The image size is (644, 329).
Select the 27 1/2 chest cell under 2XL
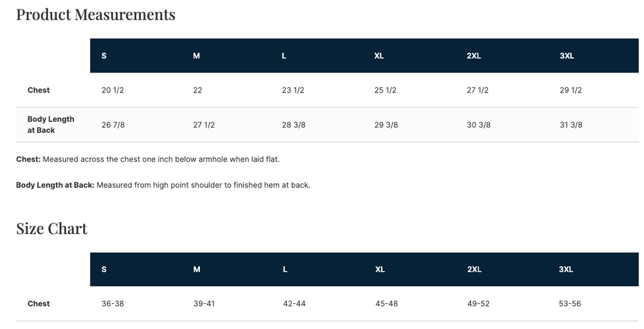tap(478, 90)
